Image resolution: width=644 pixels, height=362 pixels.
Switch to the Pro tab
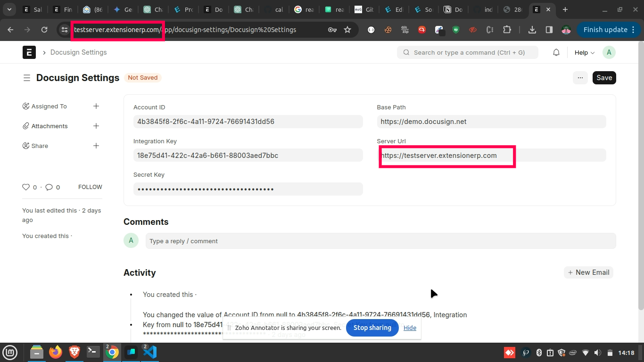(x=183, y=9)
